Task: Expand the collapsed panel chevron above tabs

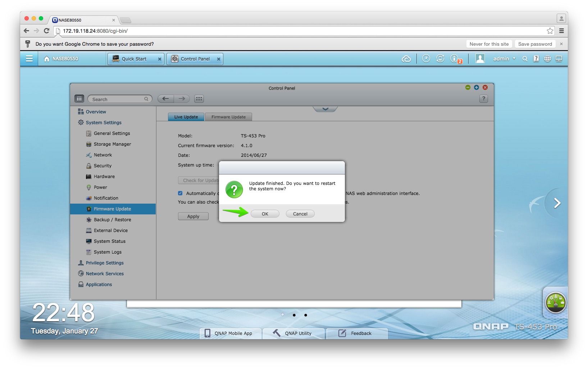Action: (325, 109)
